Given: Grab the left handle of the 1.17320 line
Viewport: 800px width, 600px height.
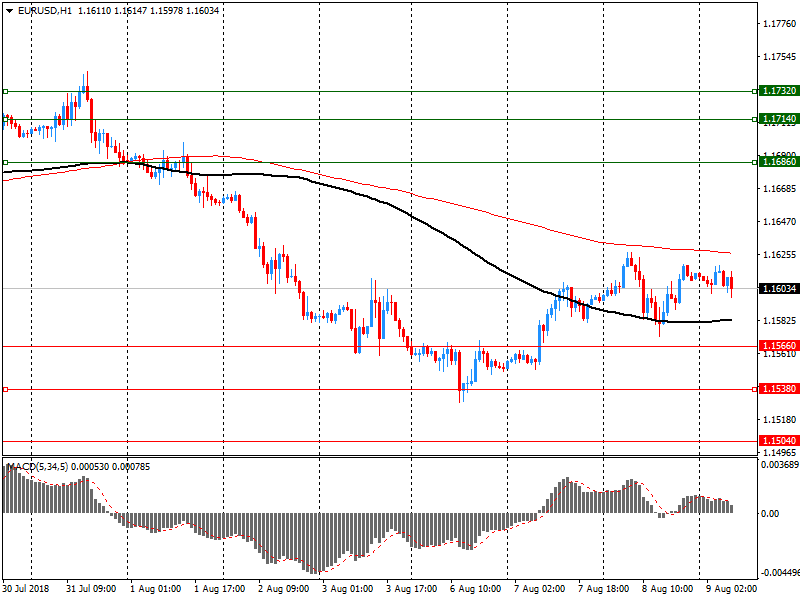Looking at the screenshot, I should 6,91.
